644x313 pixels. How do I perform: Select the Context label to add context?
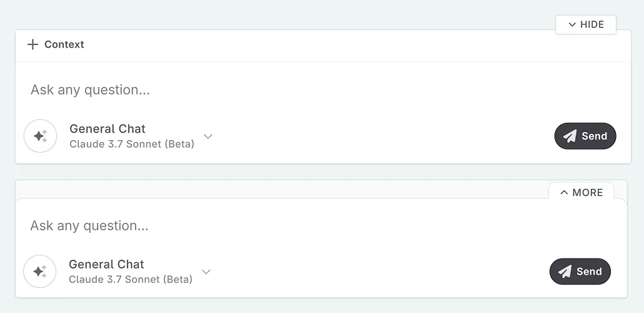pyautogui.click(x=64, y=44)
